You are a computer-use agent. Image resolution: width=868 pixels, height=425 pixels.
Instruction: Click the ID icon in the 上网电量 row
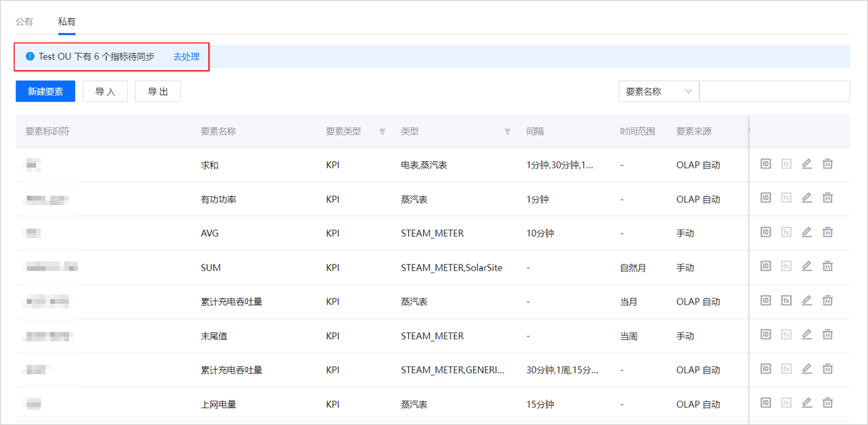point(766,403)
